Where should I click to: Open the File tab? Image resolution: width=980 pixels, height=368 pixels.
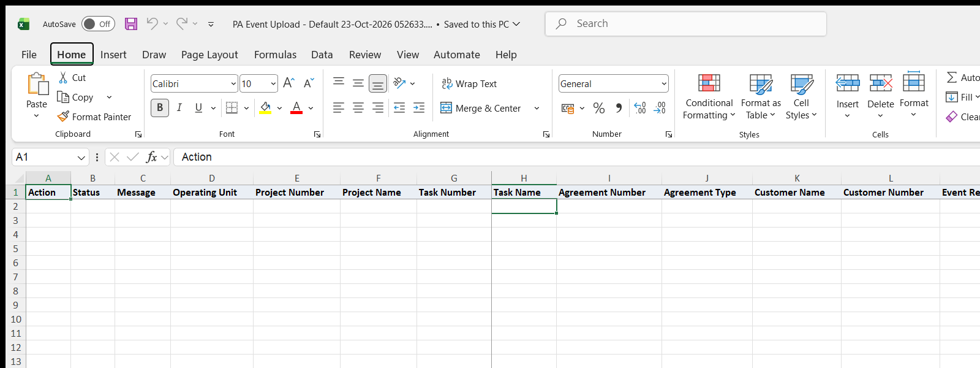[x=29, y=55]
